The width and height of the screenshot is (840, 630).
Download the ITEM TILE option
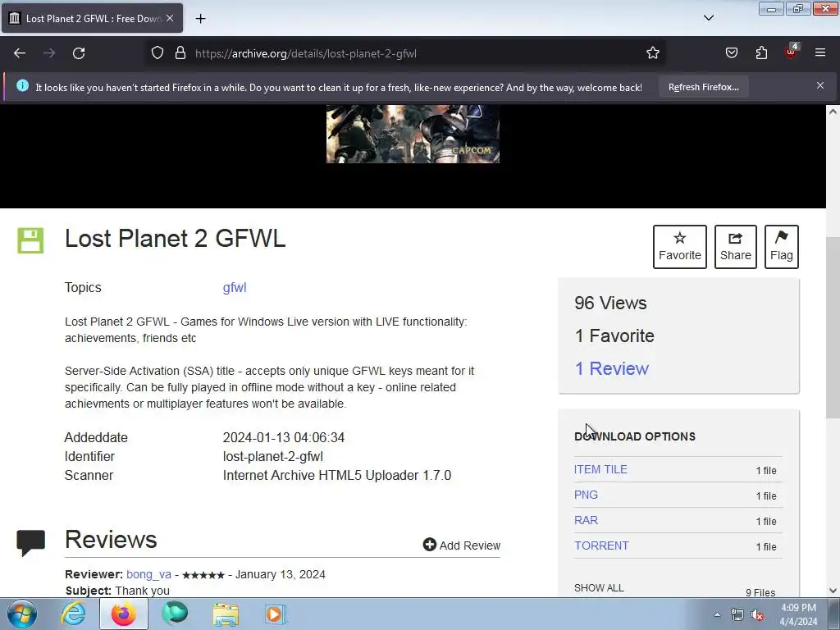pyautogui.click(x=600, y=469)
